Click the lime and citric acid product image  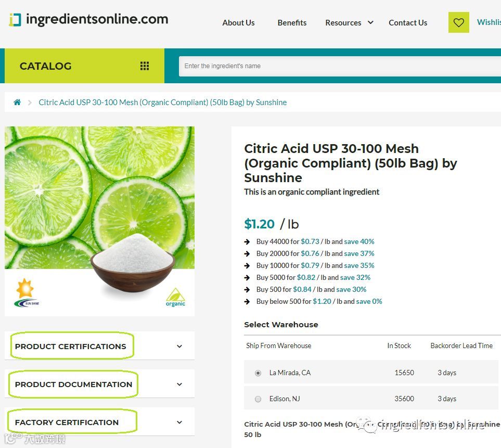(x=100, y=222)
